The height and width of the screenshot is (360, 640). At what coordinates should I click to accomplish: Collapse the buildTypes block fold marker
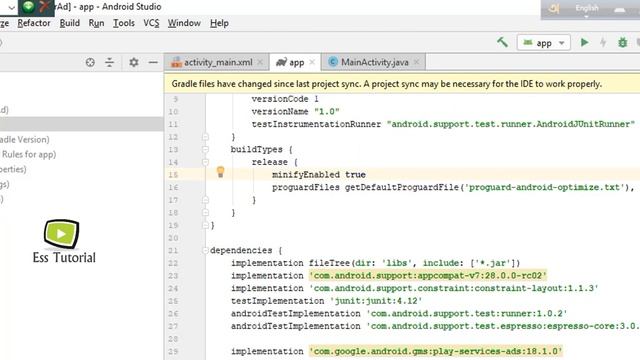205,149
